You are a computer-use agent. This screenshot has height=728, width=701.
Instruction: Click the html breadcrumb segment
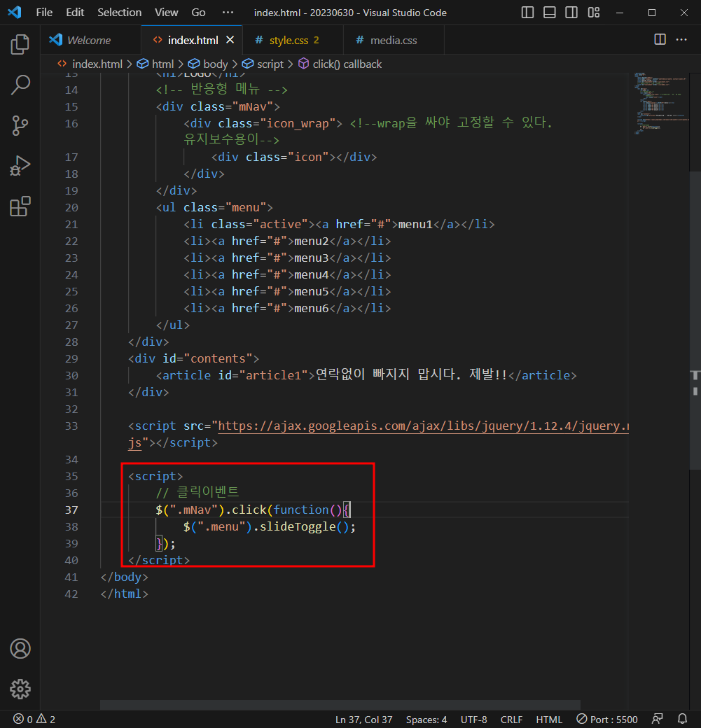point(155,64)
